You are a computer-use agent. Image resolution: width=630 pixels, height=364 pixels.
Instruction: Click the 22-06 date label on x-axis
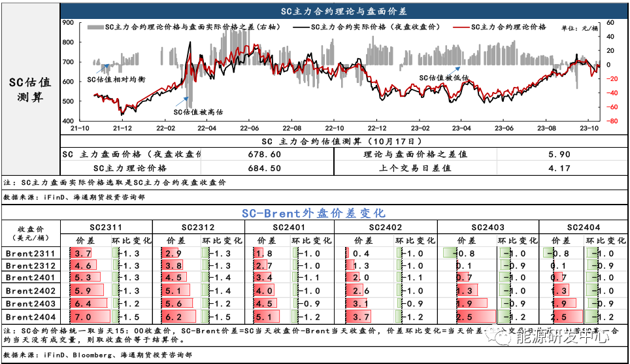pyautogui.click(x=250, y=128)
